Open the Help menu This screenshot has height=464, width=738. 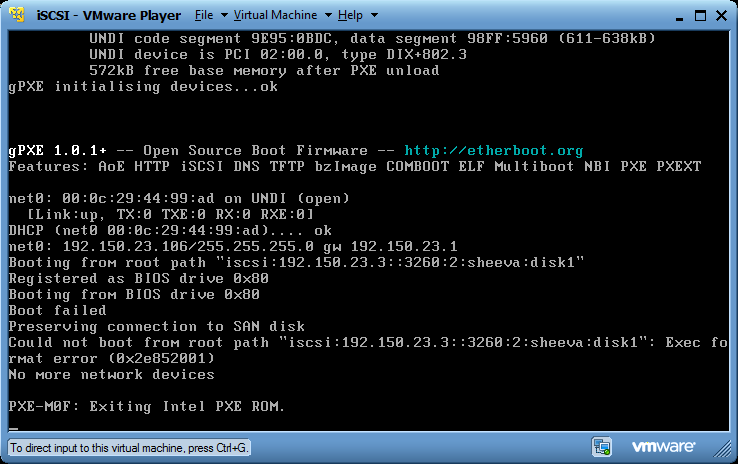(x=350, y=15)
